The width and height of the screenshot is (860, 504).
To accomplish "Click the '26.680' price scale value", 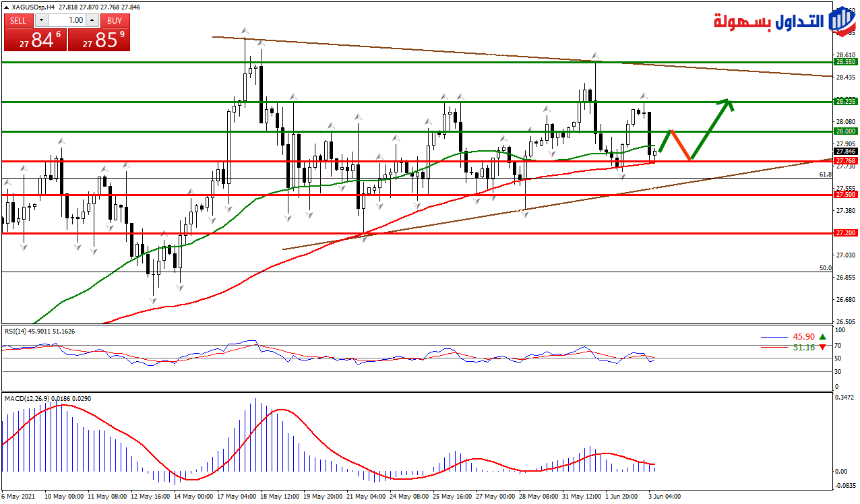I will click(x=845, y=299).
